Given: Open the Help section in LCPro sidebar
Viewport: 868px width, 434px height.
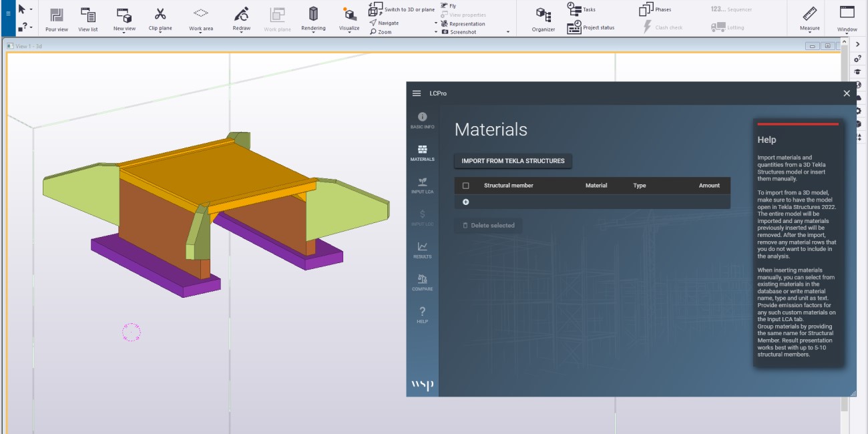Looking at the screenshot, I should click(x=422, y=315).
